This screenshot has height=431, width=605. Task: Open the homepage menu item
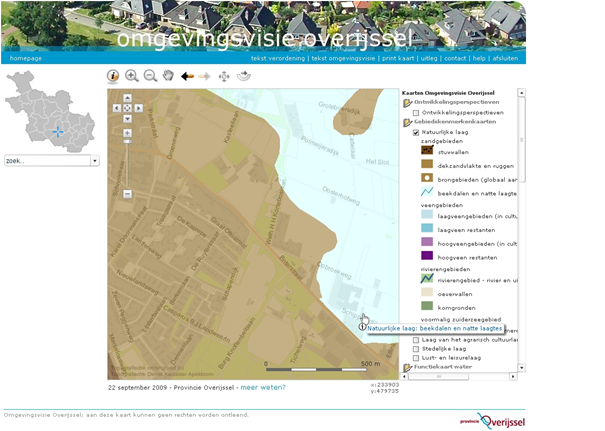click(26, 59)
